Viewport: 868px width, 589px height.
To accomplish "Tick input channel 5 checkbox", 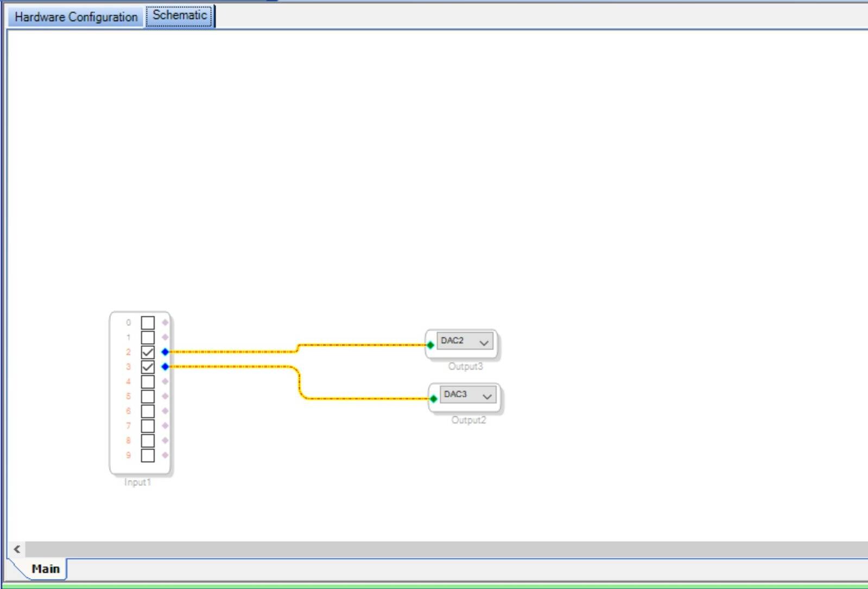I will [x=148, y=396].
